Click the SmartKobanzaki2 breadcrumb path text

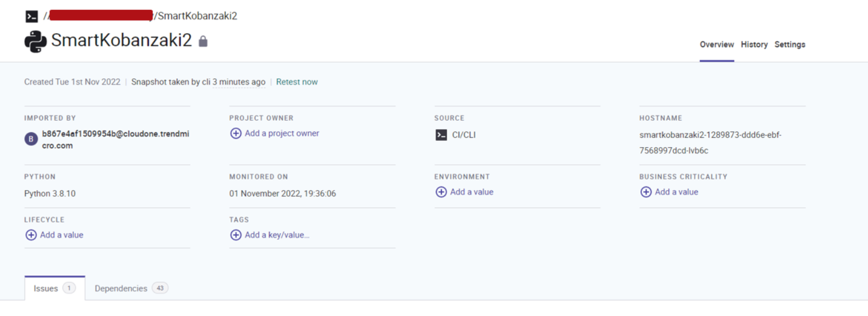(197, 16)
